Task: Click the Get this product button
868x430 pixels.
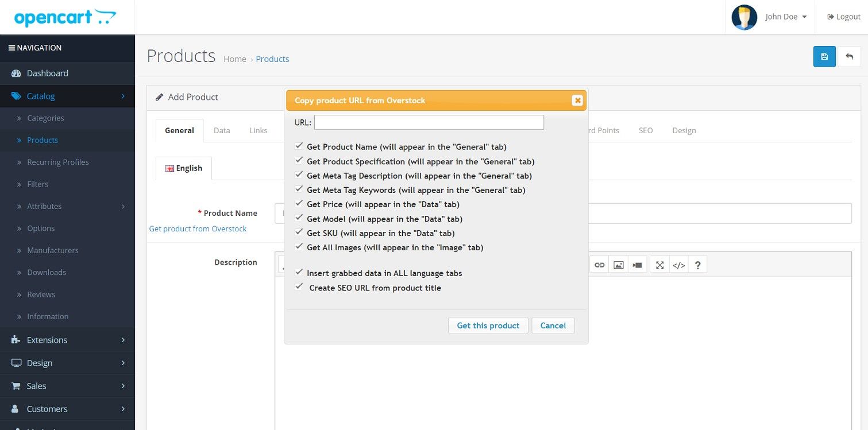Action: point(488,326)
